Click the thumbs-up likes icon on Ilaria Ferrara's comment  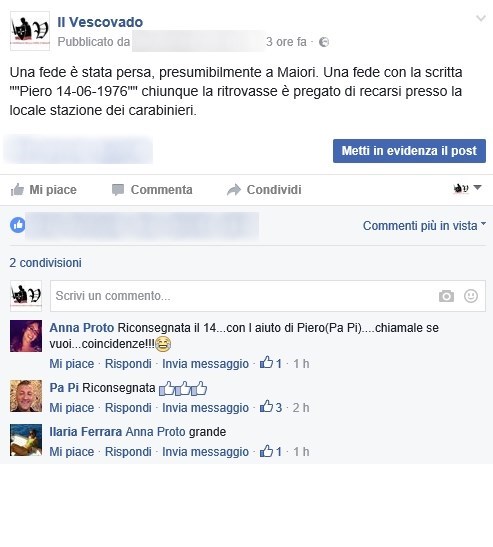266,450
